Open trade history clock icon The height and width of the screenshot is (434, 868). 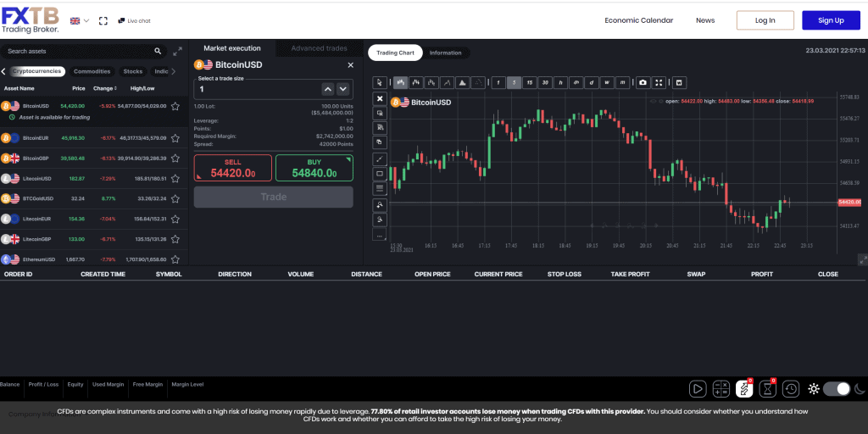click(791, 388)
